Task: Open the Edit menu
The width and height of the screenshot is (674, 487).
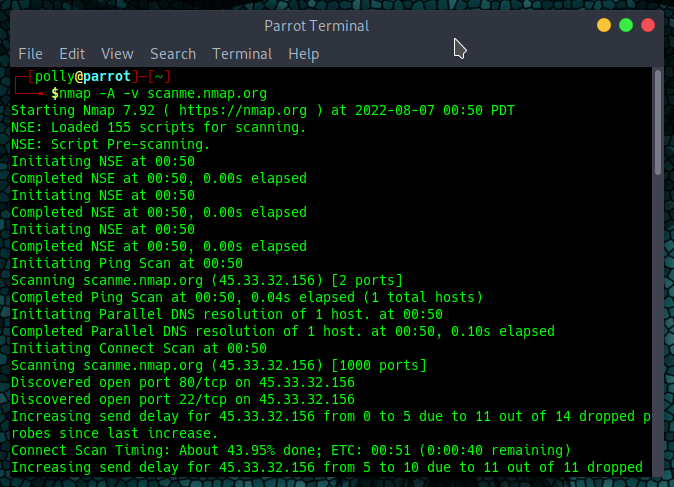Action: click(72, 54)
